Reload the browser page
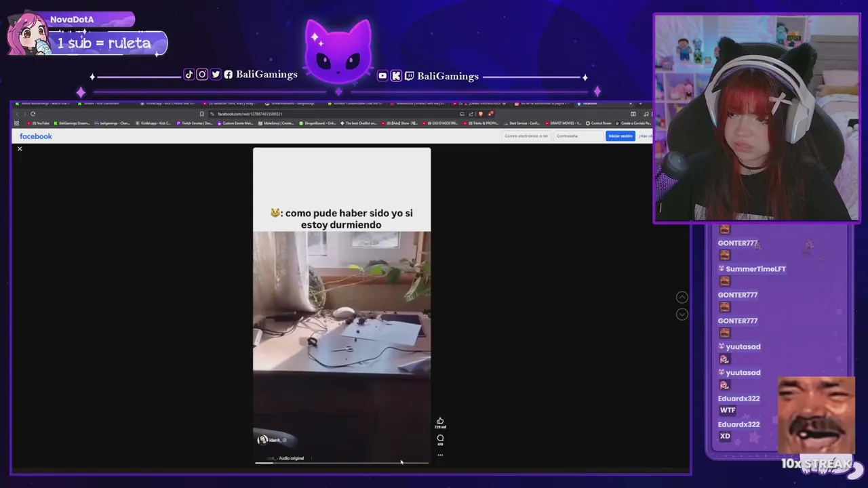 pos(33,114)
